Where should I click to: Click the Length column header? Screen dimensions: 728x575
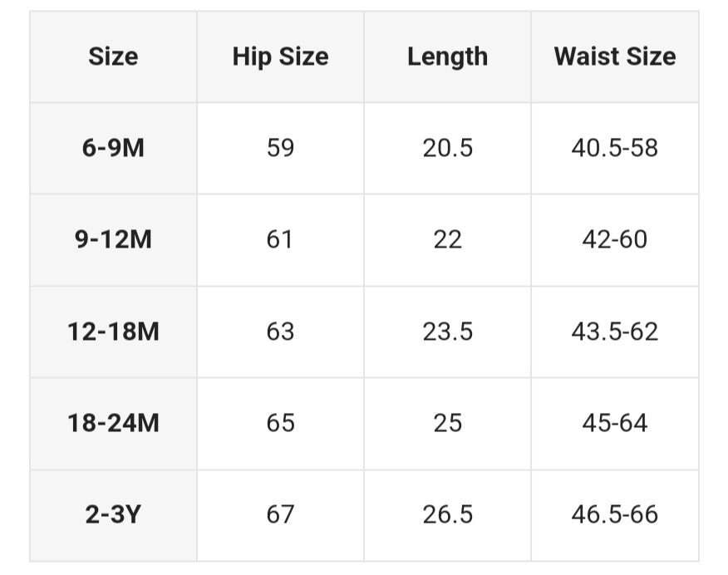click(447, 57)
